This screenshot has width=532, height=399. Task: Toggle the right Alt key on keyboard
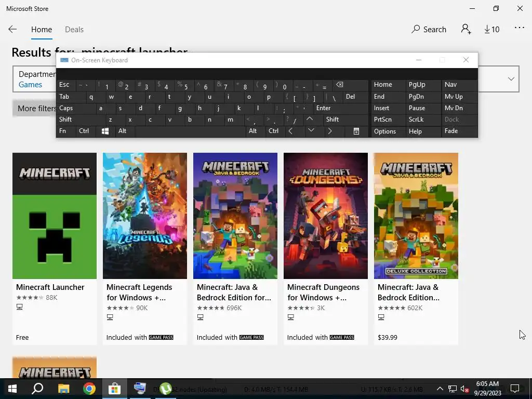click(x=256, y=131)
